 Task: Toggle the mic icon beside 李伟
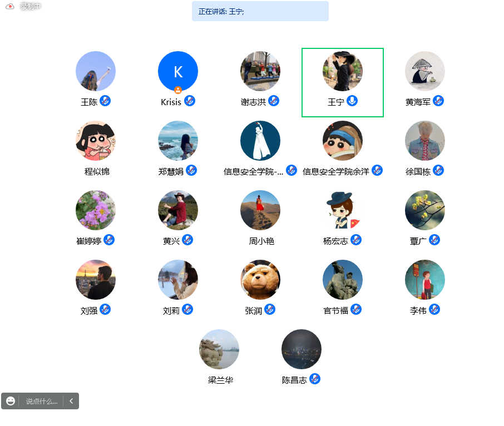434,309
